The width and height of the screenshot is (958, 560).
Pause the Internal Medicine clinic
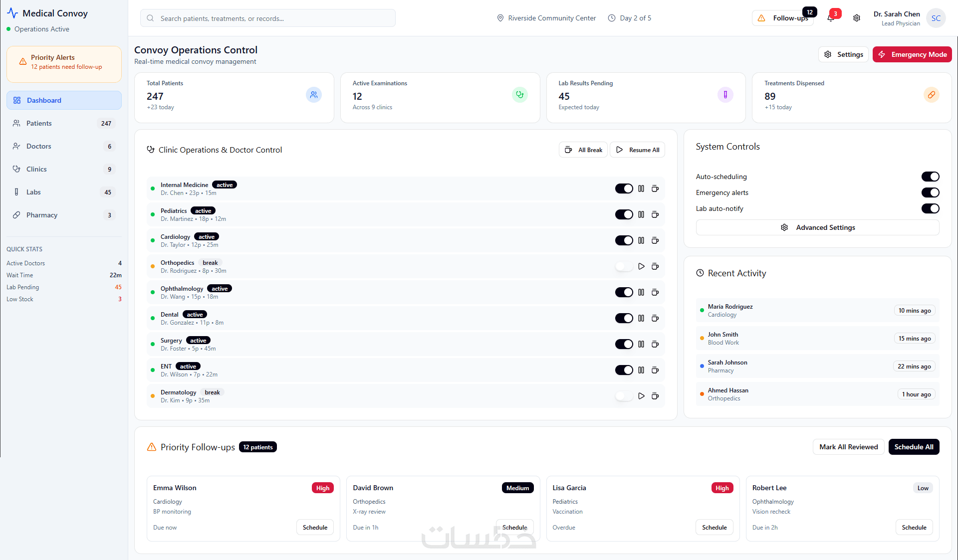(641, 189)
